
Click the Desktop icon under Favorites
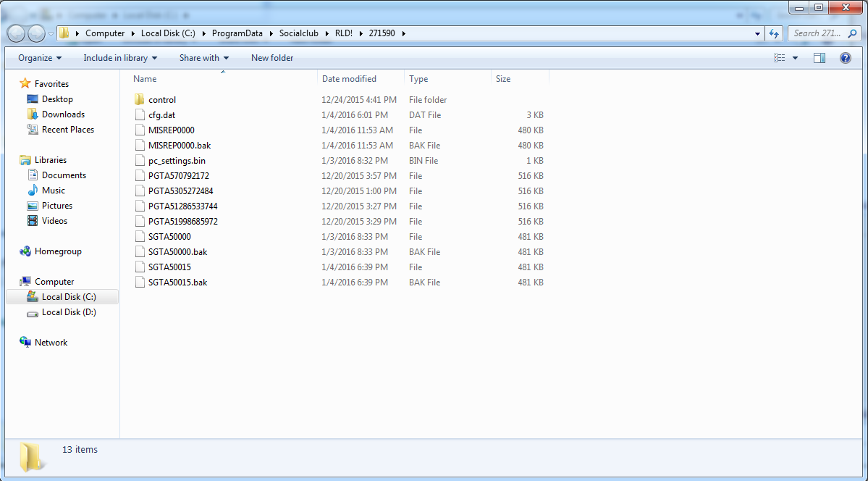click(33, 99)
